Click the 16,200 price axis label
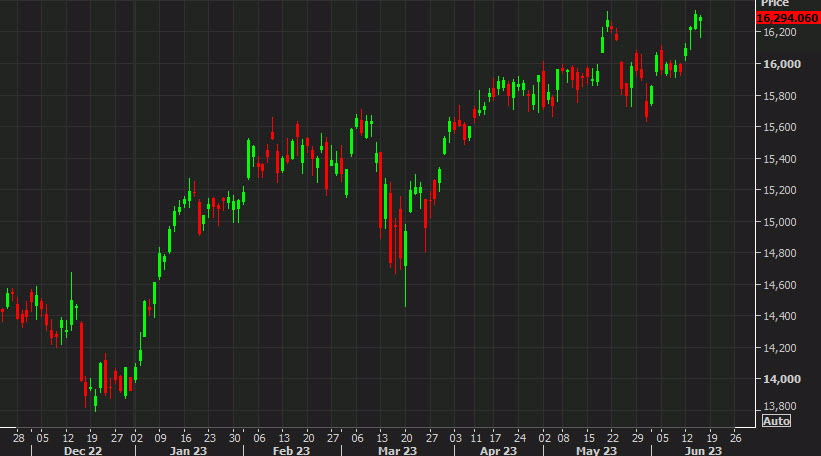The image size is (821, 456). click(780, 32)
